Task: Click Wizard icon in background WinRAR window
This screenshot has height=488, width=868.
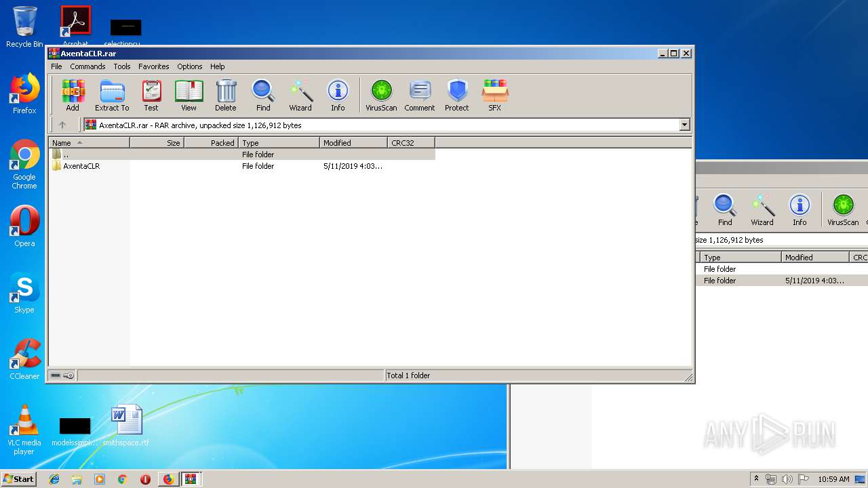Action: [x=762, y=210]
